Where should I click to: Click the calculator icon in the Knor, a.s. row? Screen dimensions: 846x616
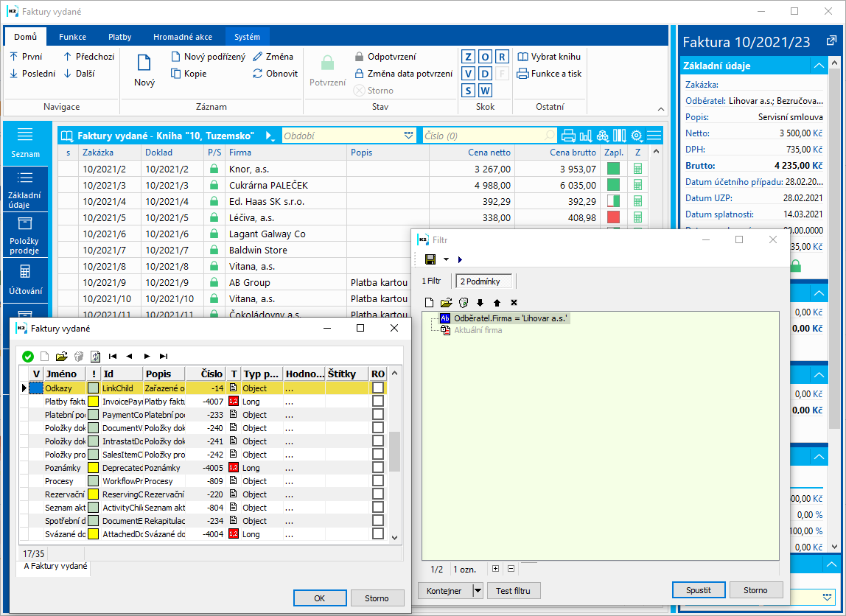tap(637, 169)
